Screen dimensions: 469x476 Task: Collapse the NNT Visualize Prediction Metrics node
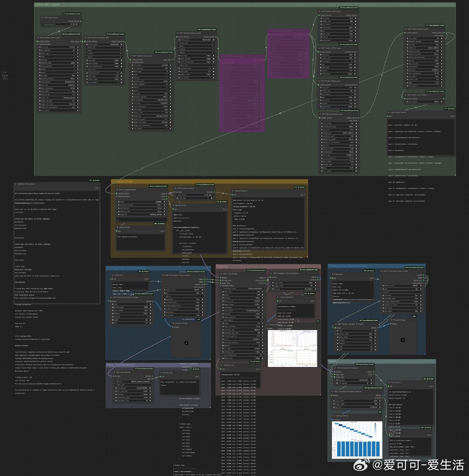point(332,392)
